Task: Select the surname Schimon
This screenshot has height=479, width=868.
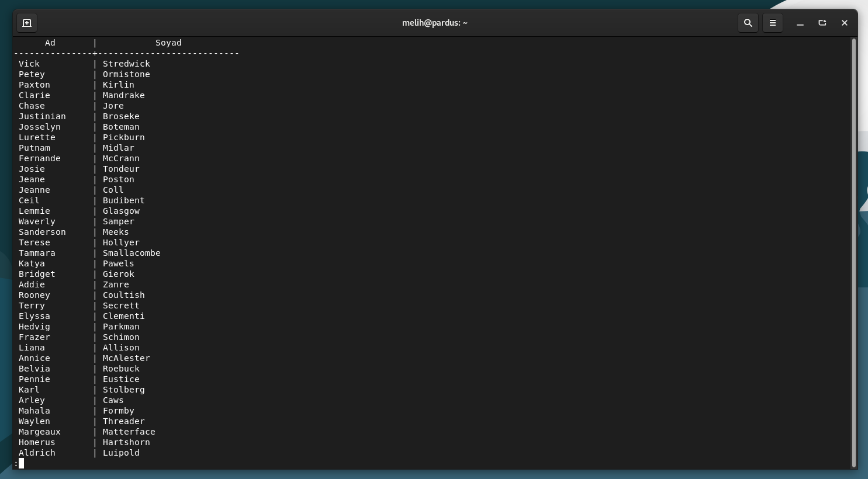Action: point(121,337)
